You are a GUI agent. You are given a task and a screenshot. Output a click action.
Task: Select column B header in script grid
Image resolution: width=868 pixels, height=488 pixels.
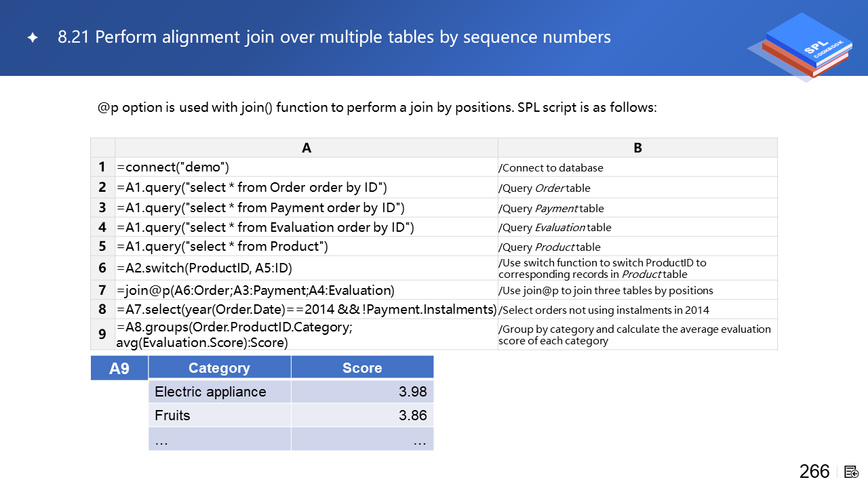coord(637,148)
